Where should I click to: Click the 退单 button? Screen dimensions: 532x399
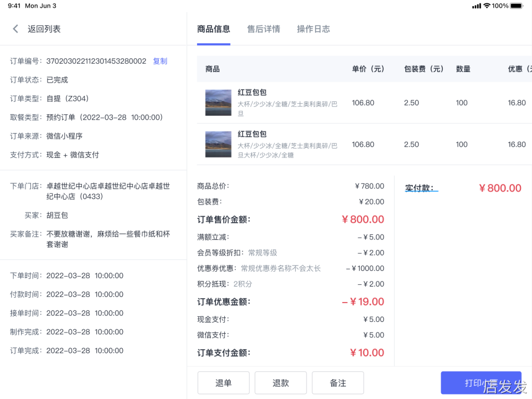224,383
